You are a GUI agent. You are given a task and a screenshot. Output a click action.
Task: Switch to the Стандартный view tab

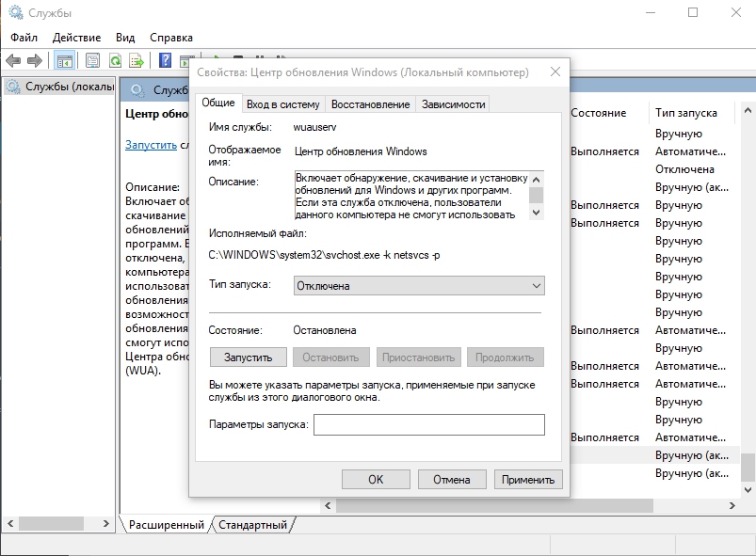252,525
